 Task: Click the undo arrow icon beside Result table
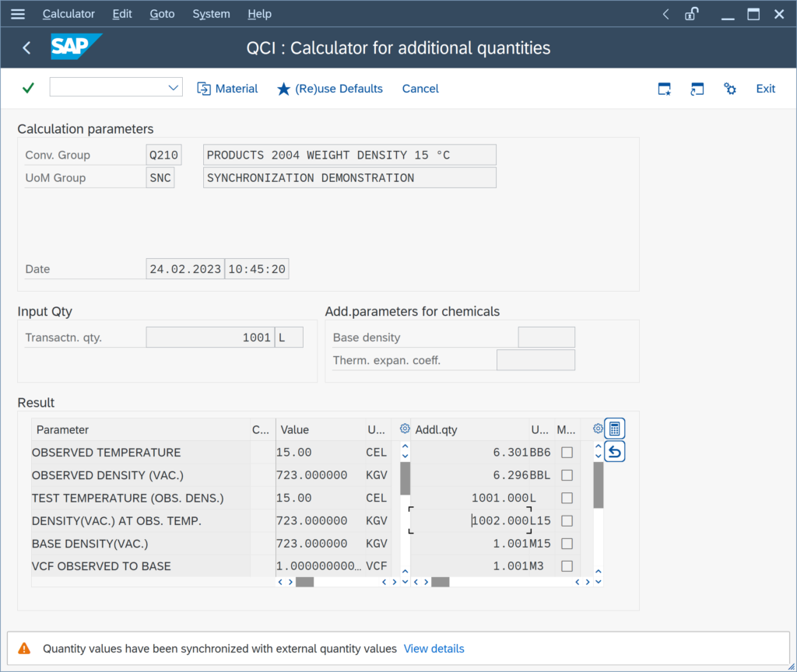coord(615,452)
